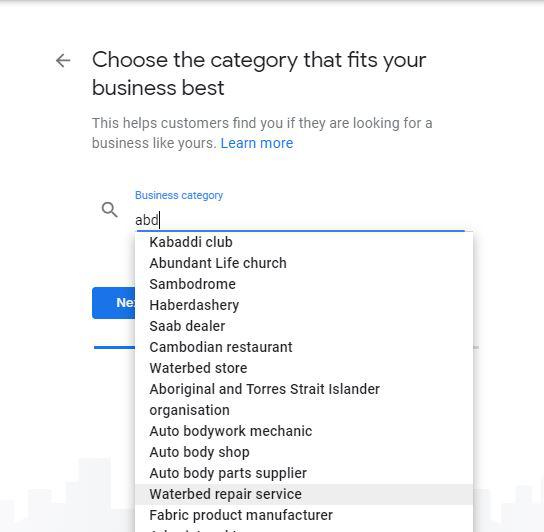The image size is (544, 532).
Task: Click the blue progress bar segment
Action: (114, 347)
